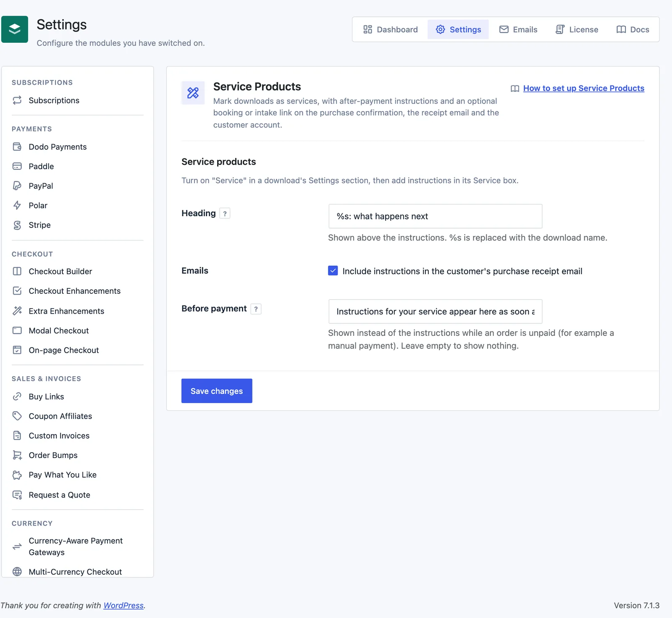Click the Request a Quote icon
Screen dimensions: 672x618
[17, 495]
